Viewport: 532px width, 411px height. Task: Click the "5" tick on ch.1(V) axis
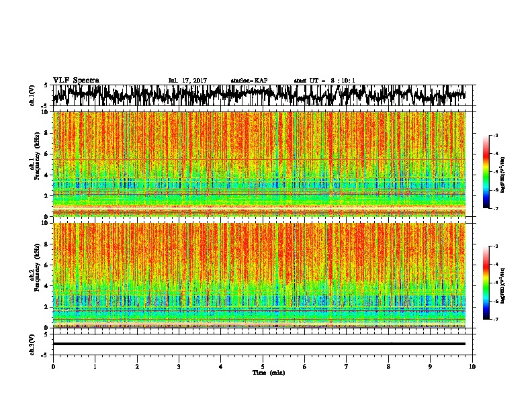(x=46, y=85)
